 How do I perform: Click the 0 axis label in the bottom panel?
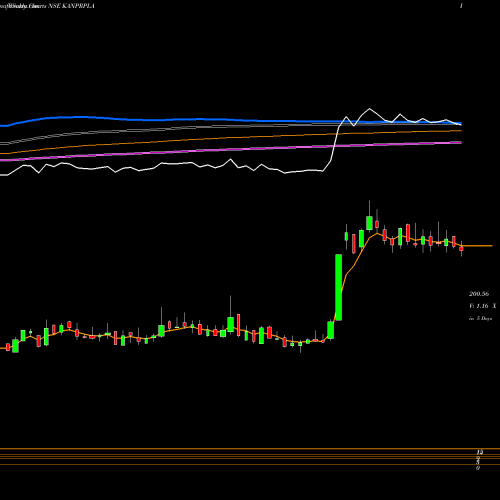[478, 468]
